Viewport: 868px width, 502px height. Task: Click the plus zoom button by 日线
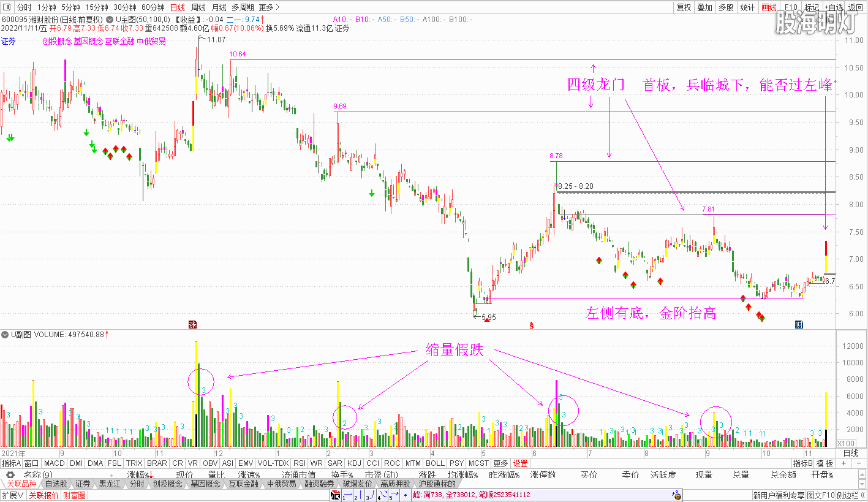[843, 463]
